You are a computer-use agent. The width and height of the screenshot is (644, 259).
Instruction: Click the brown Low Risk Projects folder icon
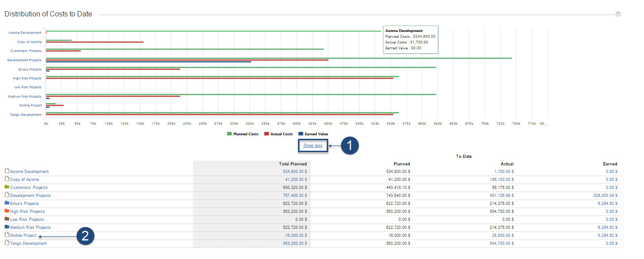tap(7, 219)
